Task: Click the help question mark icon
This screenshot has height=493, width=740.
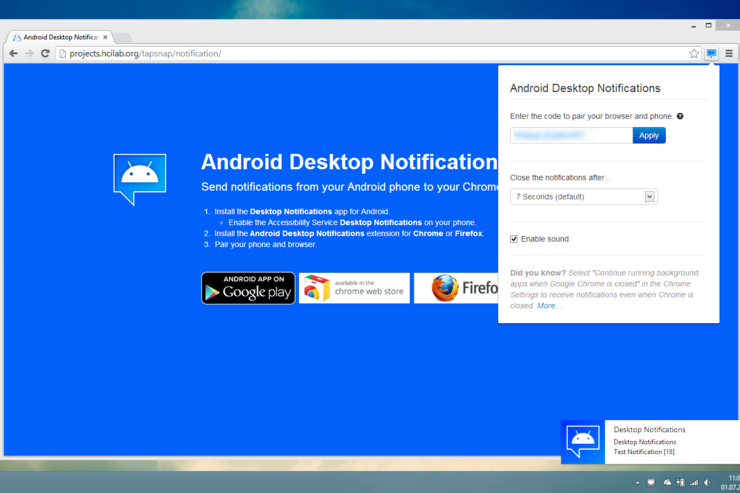Action: (x=680, y=116)
